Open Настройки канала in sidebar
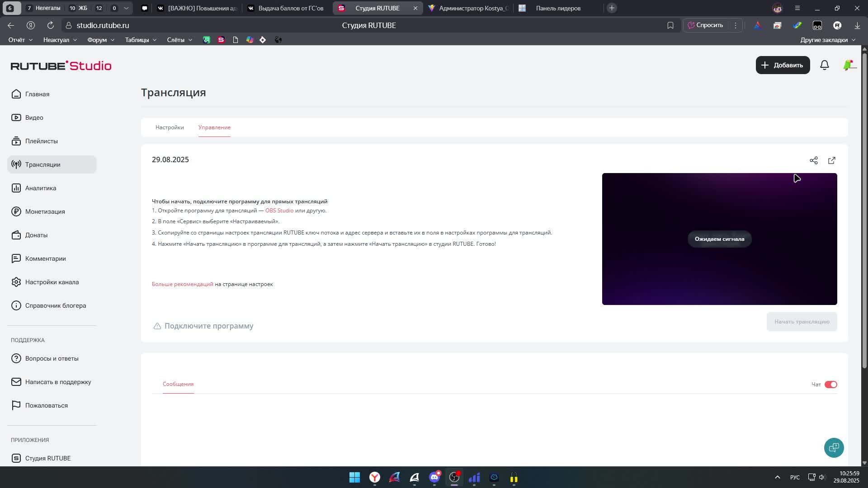The height and width of the screenshot is (488, 868). click(52, 282)
